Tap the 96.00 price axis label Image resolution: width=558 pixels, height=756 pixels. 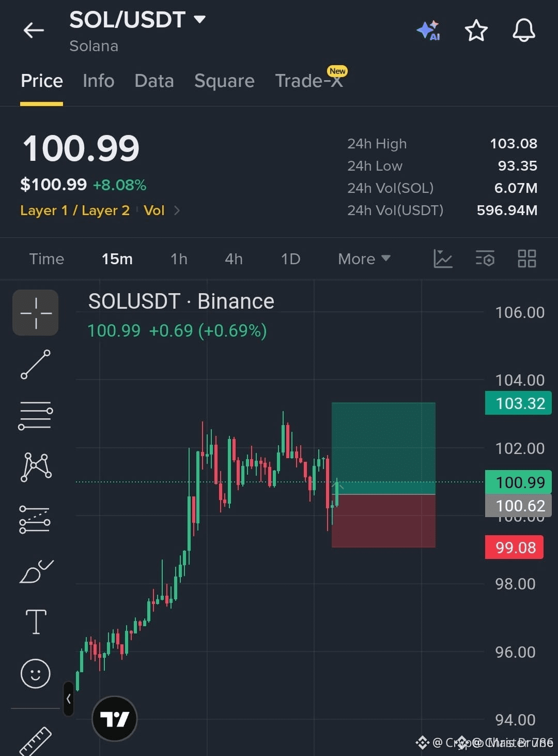pos(515,652)
